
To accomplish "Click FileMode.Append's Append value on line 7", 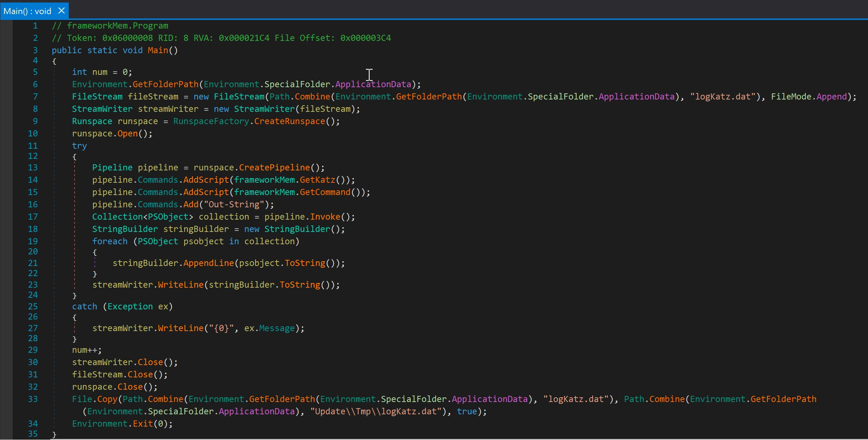I will pyautogui.click(x=832, y=97).
